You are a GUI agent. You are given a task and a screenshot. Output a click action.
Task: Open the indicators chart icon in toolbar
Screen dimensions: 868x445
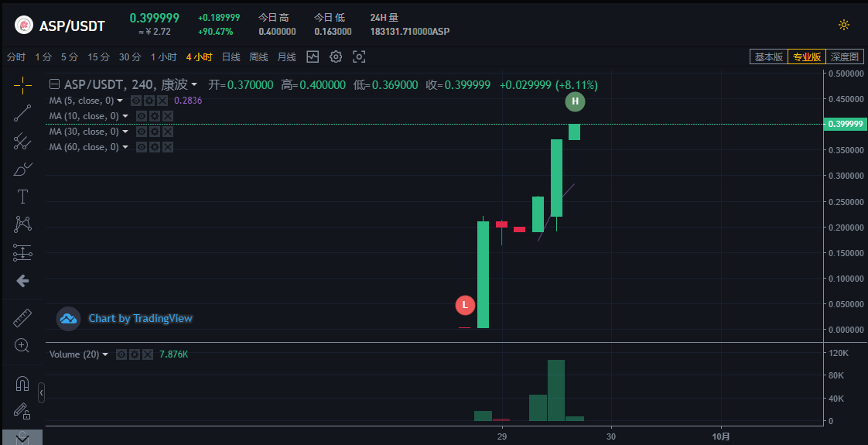(x=313, y=56)
